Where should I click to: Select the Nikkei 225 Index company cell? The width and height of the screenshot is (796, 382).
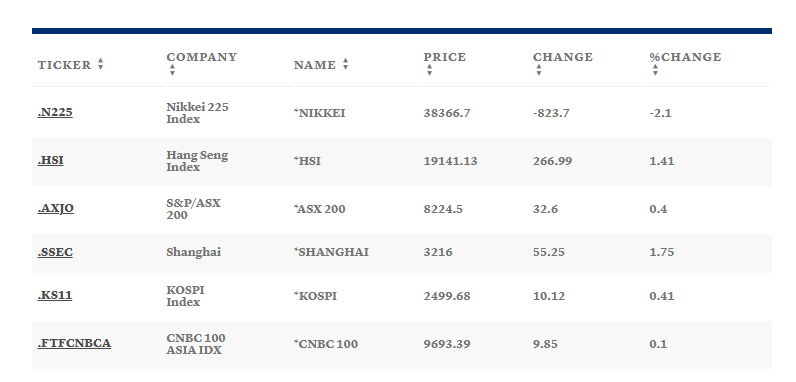(197, 113)
